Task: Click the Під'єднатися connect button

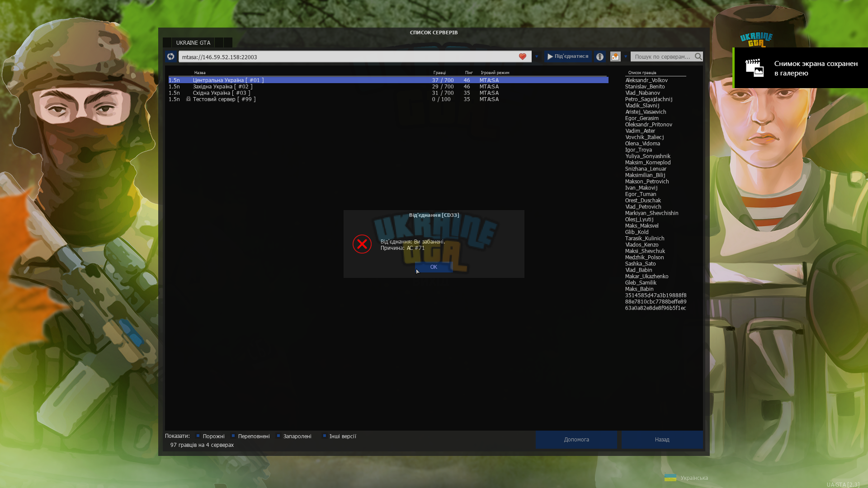Action: [x=568, y=56]
